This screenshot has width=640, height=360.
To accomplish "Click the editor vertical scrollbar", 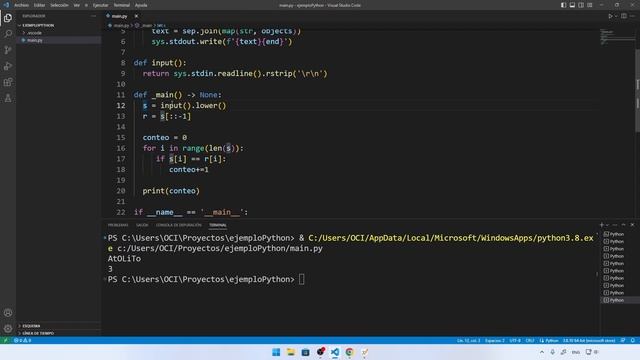I will pyautogui.click(x=638, y=90).
